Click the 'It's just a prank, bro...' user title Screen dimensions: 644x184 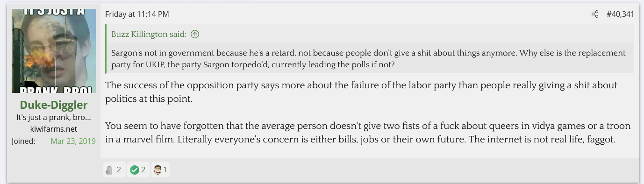click(54, 117)
